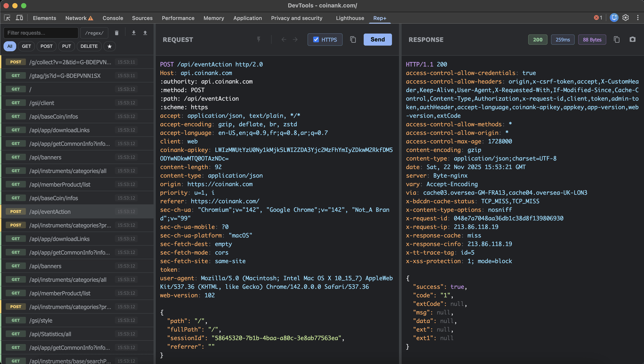644x364 pixels.
Task: Click the inspect element picker icon
Action: pos(7,18)
